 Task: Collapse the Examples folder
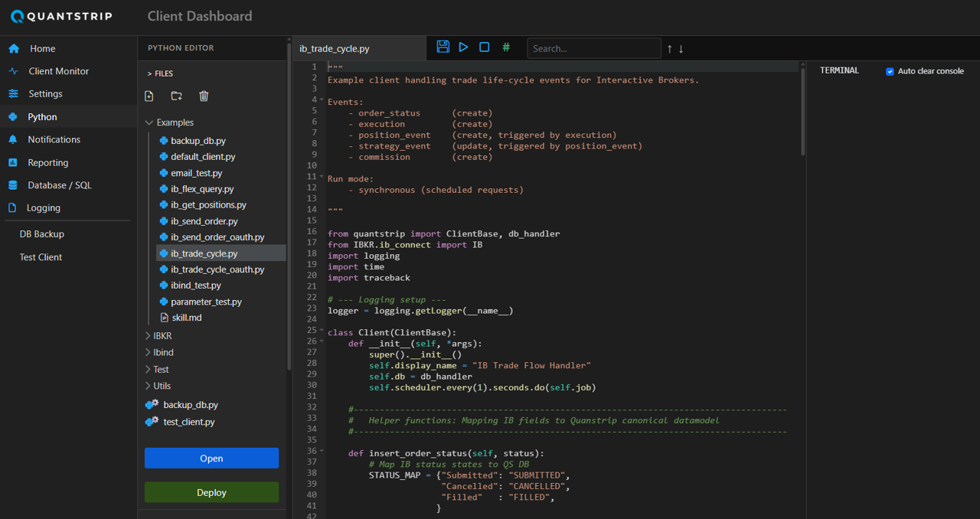click(149, 122)
